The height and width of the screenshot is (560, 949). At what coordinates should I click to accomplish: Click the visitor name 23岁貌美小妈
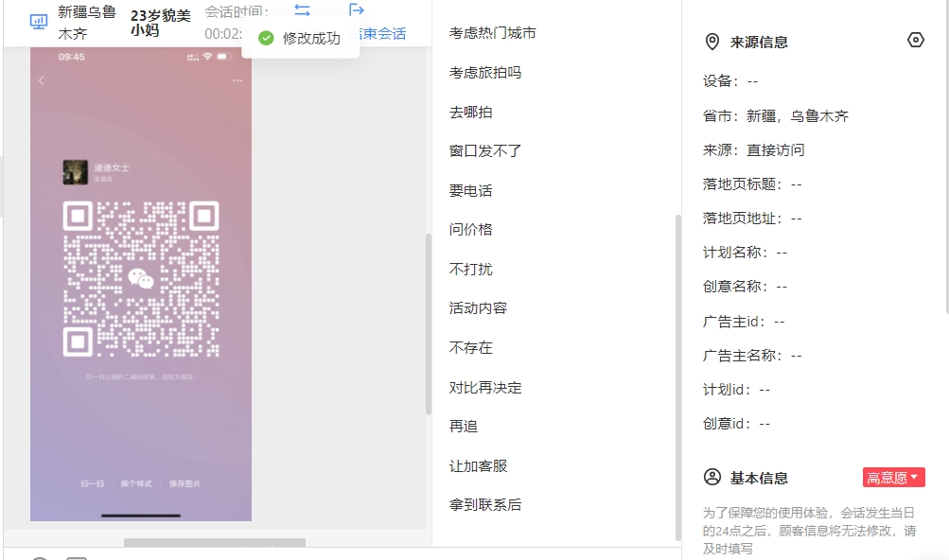click(x=161, y=23)
